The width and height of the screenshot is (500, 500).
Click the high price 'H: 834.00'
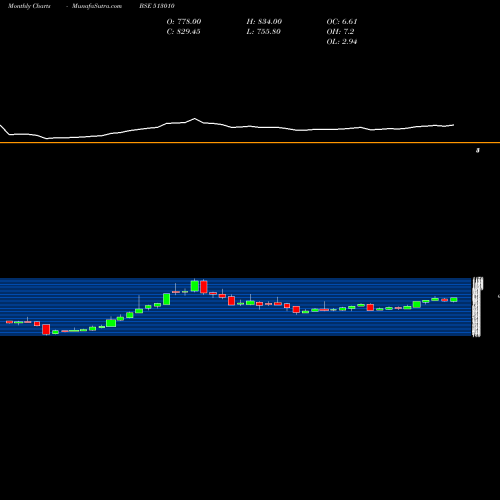pos(264,21)
